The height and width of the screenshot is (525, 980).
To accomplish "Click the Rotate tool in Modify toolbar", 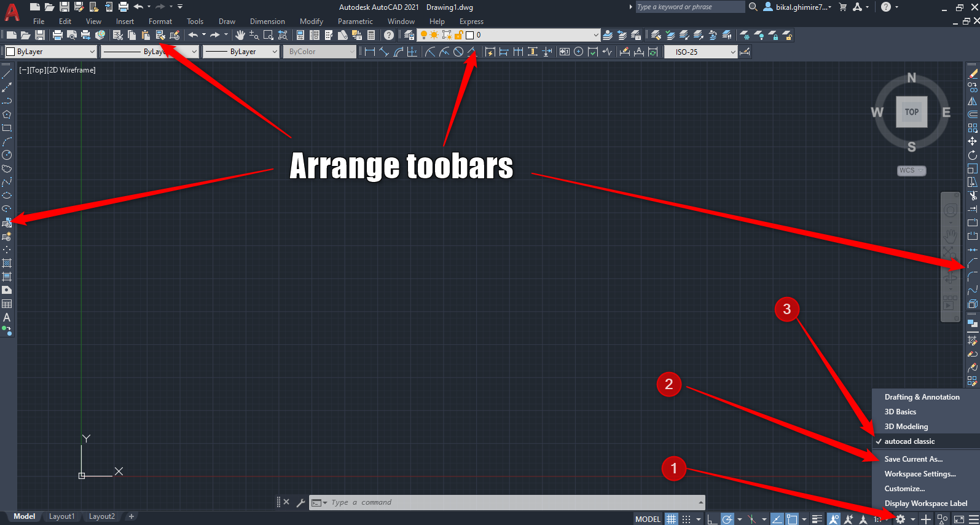I will 973,155.
